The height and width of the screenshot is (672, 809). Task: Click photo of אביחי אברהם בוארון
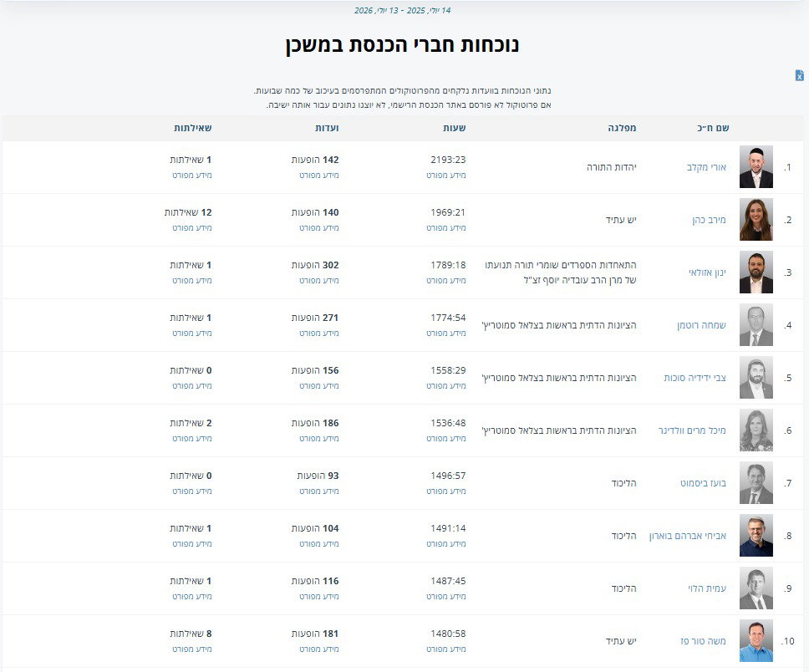click(x=756, y=535)
